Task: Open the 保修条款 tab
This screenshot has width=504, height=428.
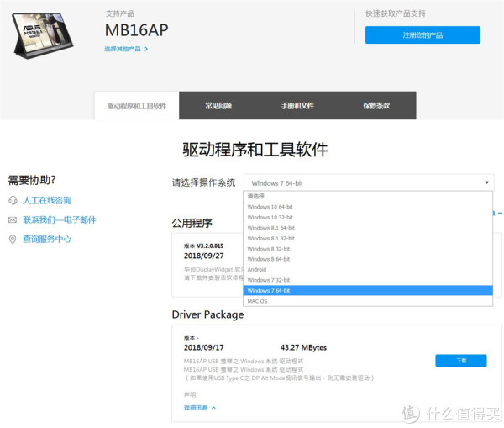Action: (x=376, y=106)
